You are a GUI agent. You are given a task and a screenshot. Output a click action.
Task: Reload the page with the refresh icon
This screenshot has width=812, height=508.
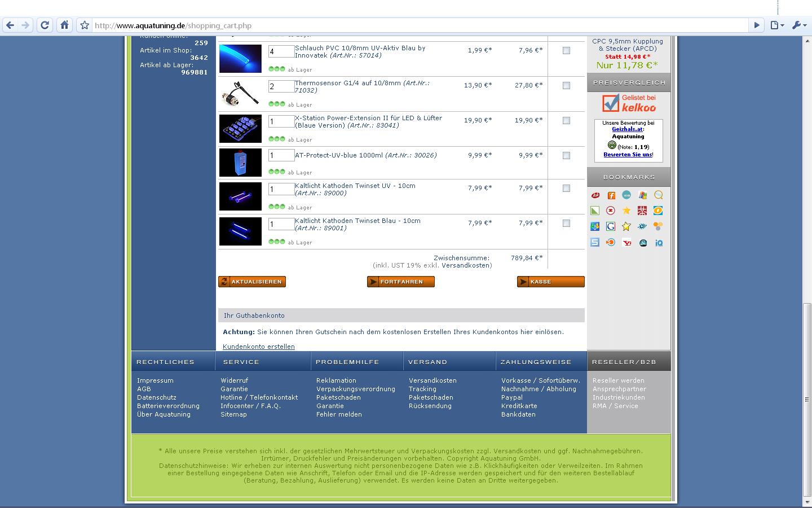(x=45, y=25)
